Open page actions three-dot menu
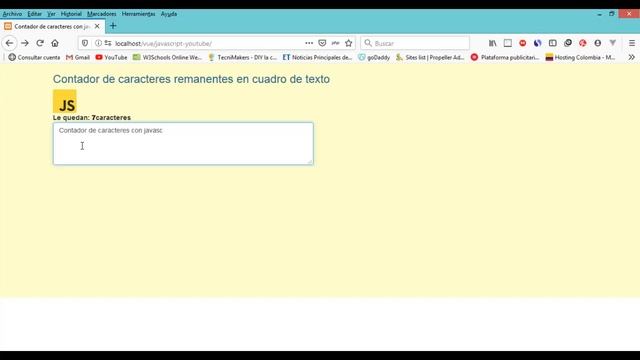This screenshot has width=640, height=360. tap(309, 43)
